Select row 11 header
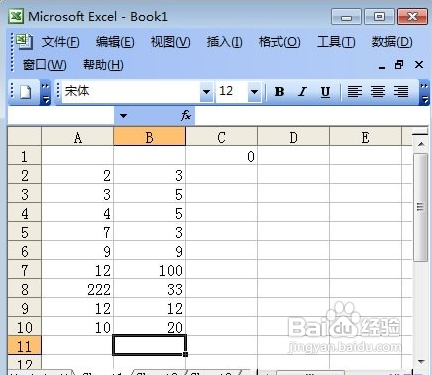Image resolution: width=432 pixels, height=375 pixels. (x=24, y=346)
